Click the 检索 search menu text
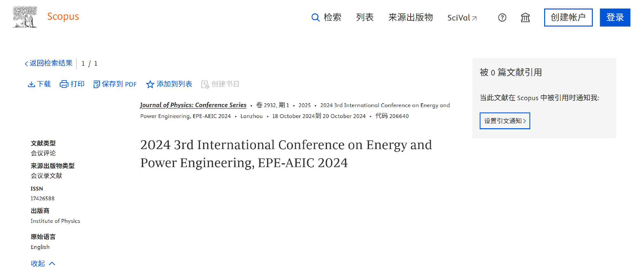The height and width of the screenshot is (272, 644). coord(332,17)
